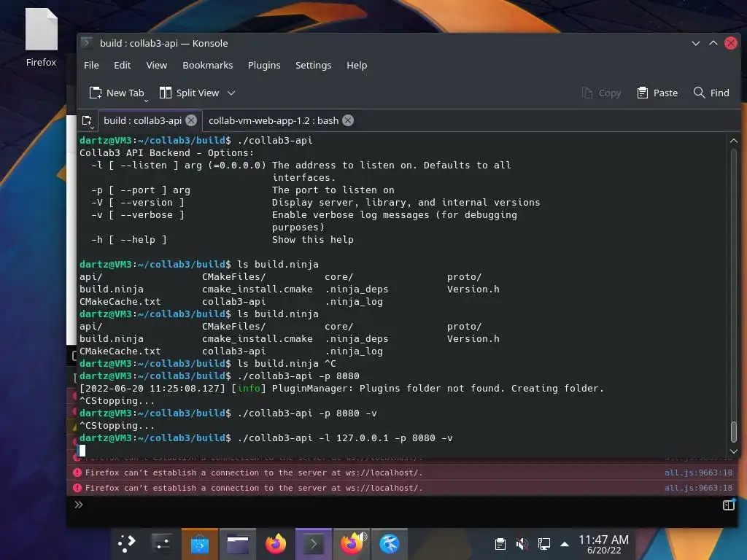Open the Settings menu
The height and width of the screenshot is (560, 747).
click(313, 65)
